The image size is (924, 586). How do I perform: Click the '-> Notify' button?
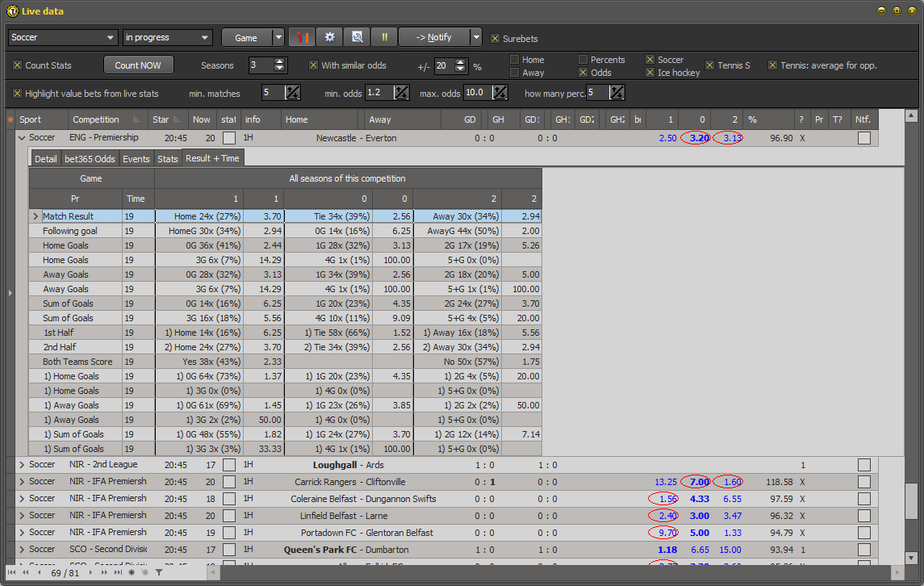click(x=435, y=36)
